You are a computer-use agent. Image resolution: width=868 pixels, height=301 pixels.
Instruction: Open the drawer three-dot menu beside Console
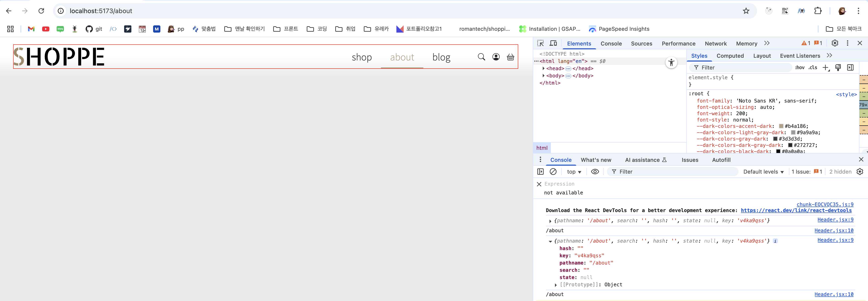pos(540,160)
